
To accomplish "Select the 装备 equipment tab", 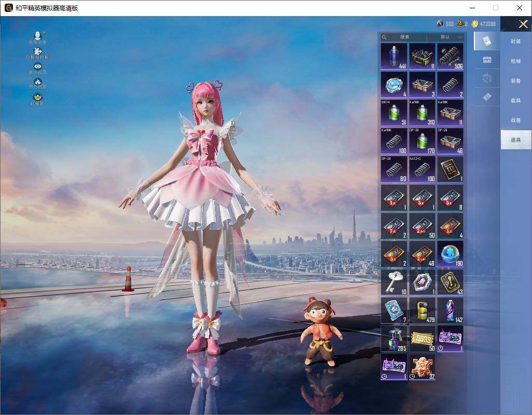I will 516,81.
